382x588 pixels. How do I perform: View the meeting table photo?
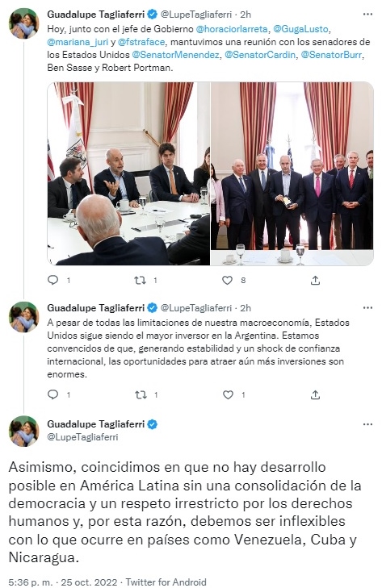click(x=128, y=173)
